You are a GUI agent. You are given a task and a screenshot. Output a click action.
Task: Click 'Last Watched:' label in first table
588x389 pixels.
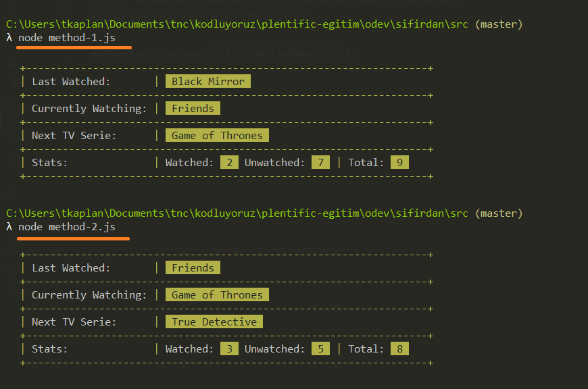tap(71, 81)
